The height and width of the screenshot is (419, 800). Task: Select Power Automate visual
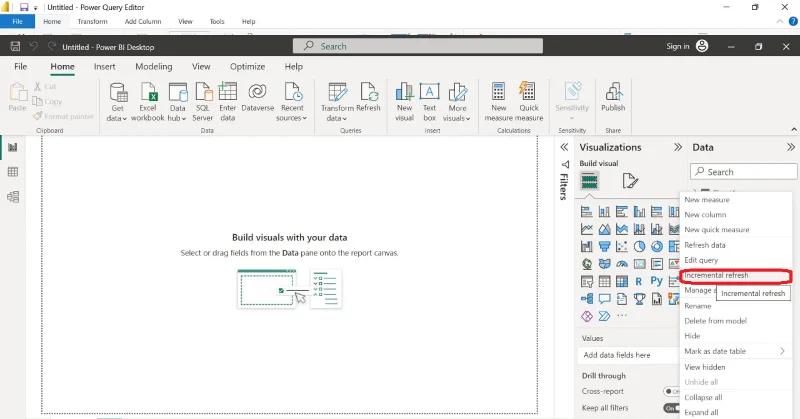click(604, 316)
